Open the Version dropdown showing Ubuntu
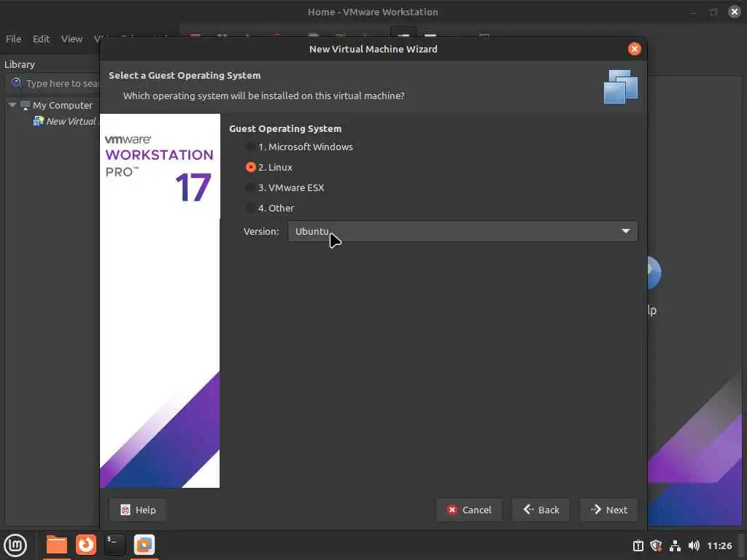The height and width of the screenshot is (560, 747). pos(462,231)
